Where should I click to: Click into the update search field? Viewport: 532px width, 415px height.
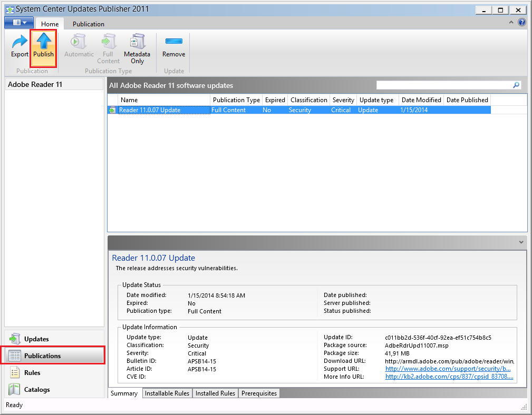point(444,85)
